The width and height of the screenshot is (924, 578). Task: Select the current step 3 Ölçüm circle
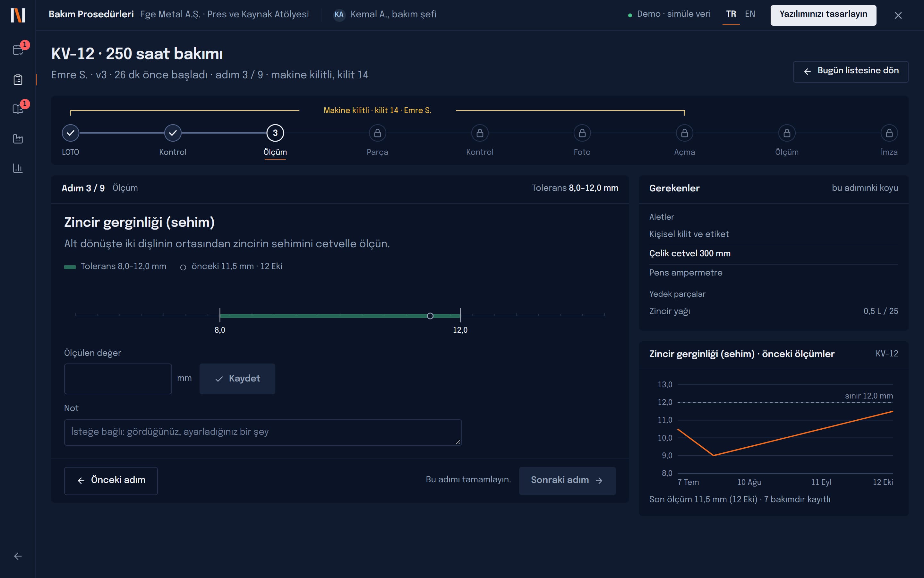pyautogui.click(x=275, y=133)
